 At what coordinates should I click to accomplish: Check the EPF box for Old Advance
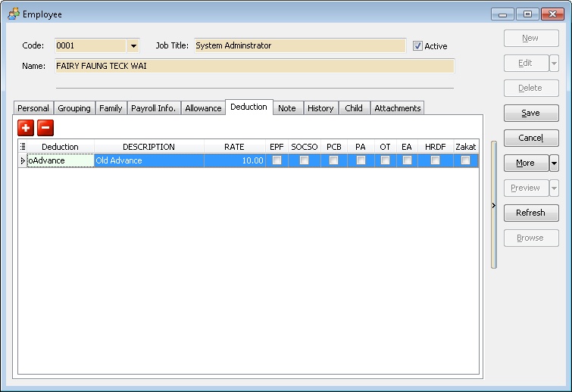tap(277, 160)
